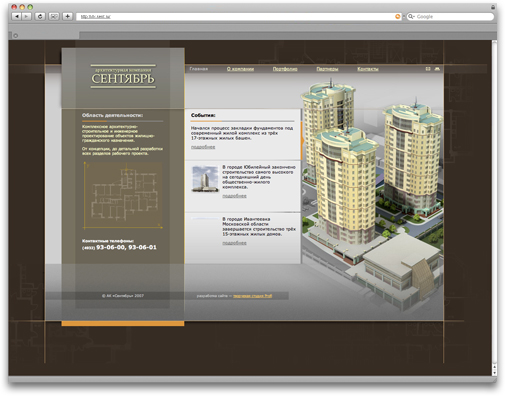Click the scroll down arrow of page scrollbar
The image size is (505, 396).
click(494, 372)
